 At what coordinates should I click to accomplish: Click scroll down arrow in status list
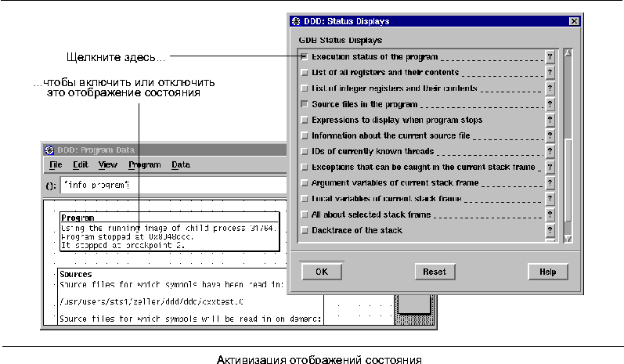click(x=568, y=239)
